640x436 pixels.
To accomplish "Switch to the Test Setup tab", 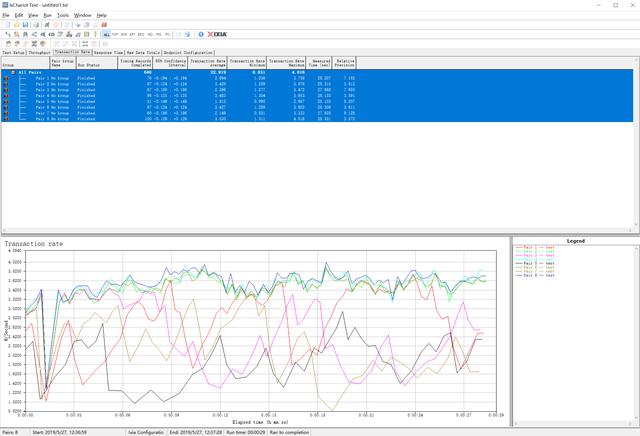I will (x=13, y=52).
